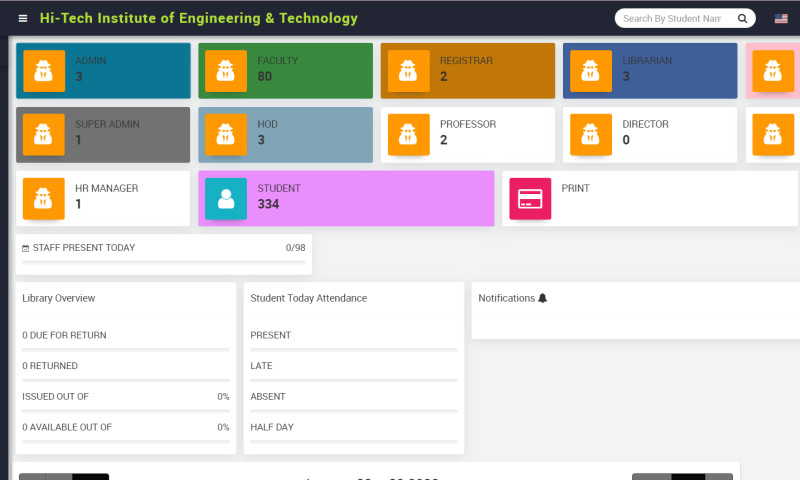The image size is (800, 480).
Task: Click the Student user icon
Action: [x=226, y=198]
